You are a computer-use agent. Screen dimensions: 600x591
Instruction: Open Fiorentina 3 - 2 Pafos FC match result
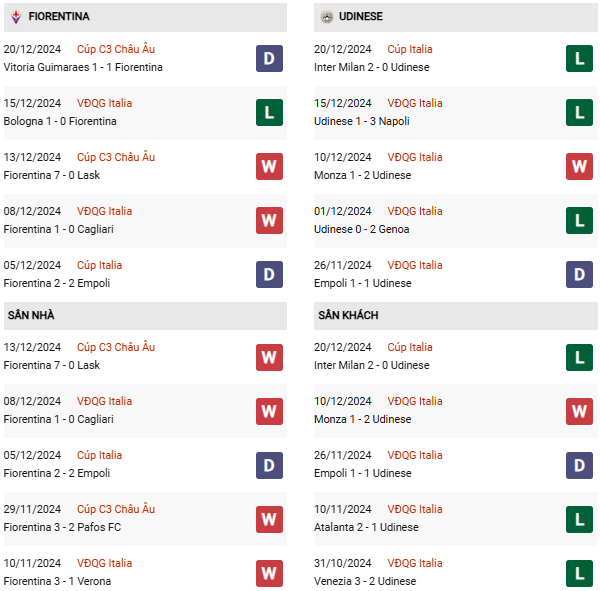point(62,527)
